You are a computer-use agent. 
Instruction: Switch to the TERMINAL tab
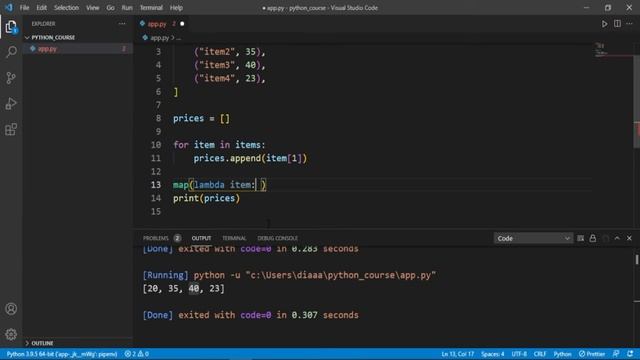pyautogui.click(x=234, y=238)
